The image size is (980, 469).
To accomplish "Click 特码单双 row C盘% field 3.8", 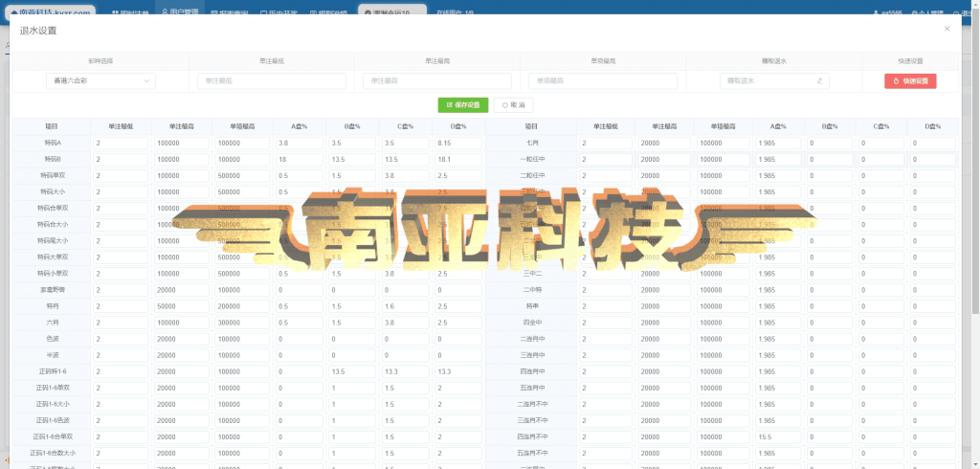I will coord(405,175).
